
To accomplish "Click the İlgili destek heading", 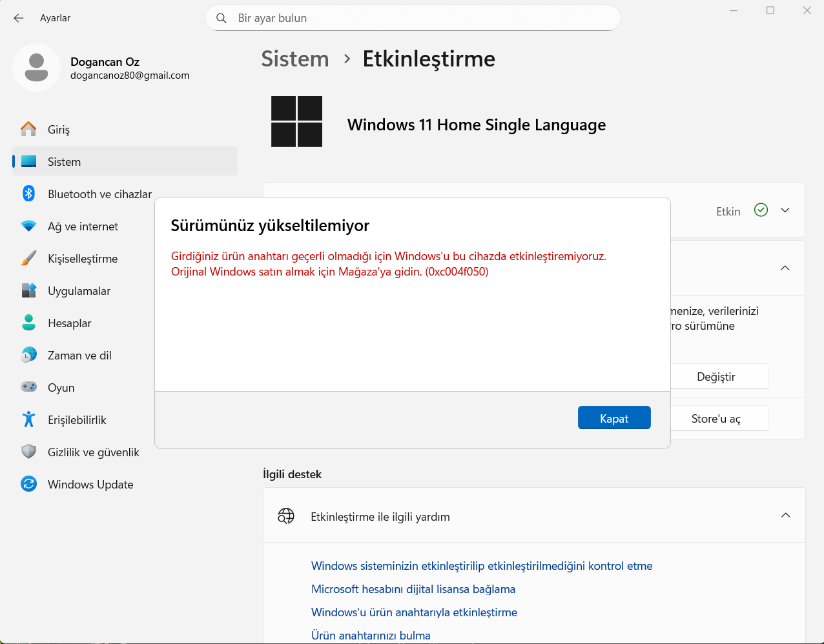I will tap(292, 474).
